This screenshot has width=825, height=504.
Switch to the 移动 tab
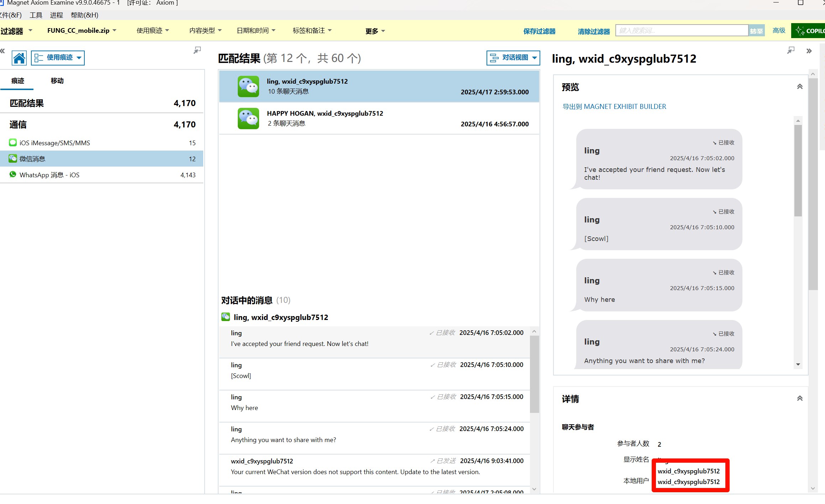pyautogui.click(x=57, y=81)
